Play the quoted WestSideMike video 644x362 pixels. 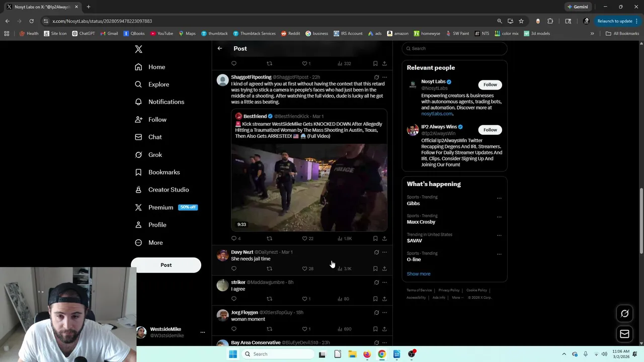309,188
